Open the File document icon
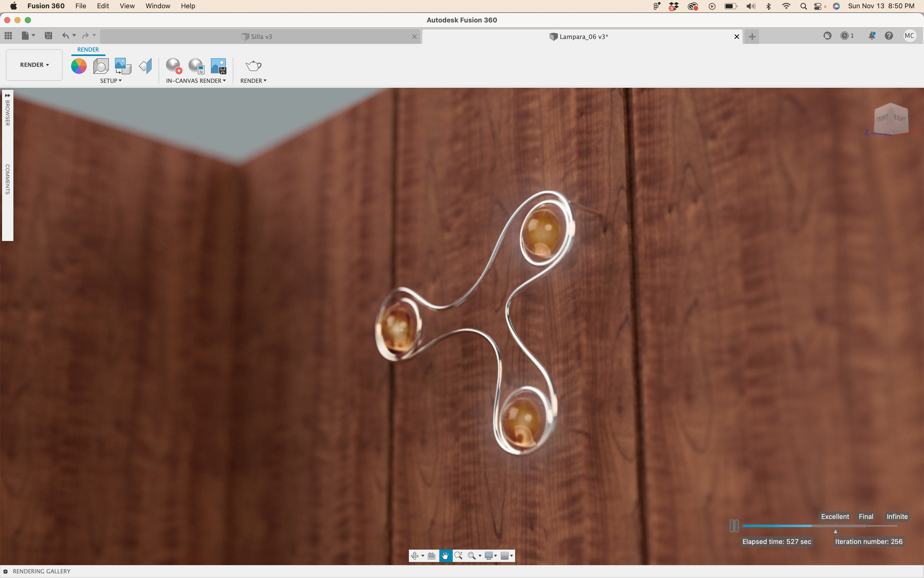Screen dimensions: 924x578 25,36
